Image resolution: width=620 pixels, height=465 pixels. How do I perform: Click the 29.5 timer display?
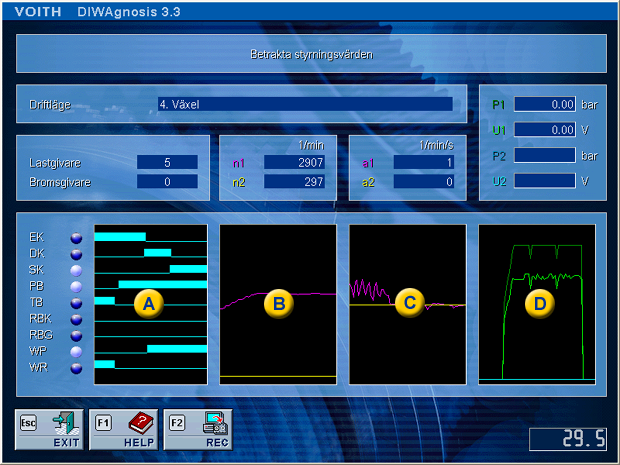[568, 439]
